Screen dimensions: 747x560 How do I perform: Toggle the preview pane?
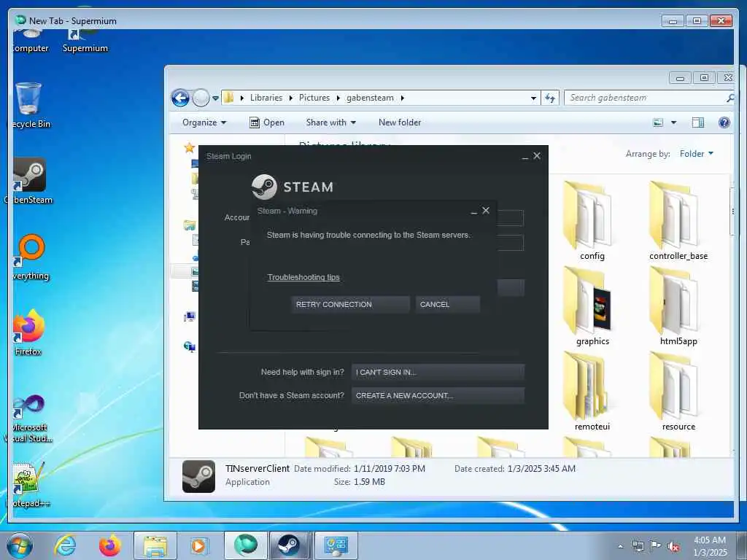698,122
